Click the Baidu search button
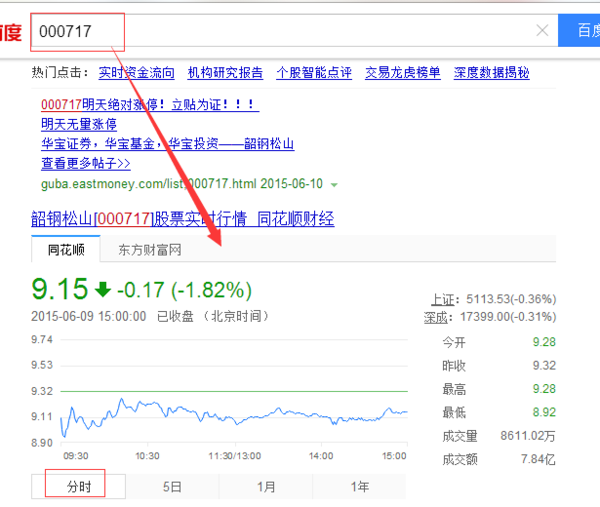This screenshot has height=507, width=600. pos(580,31)
